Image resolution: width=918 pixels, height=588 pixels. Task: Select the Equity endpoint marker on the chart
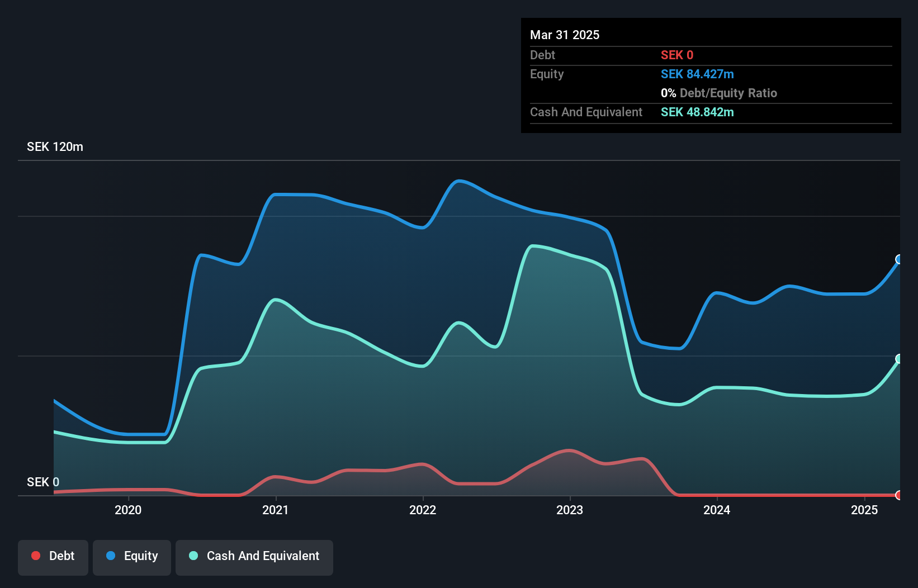[899, 259]
